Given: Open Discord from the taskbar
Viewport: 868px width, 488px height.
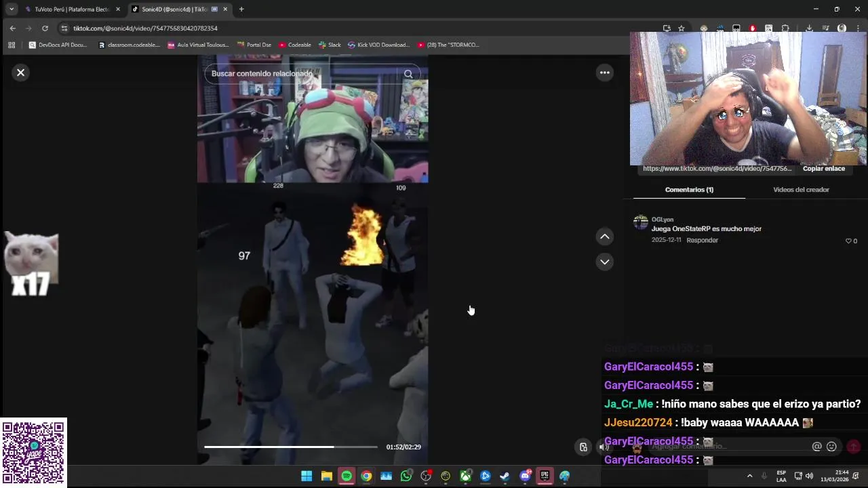Looking at the screenshot, I should click(x=525, y=476).
